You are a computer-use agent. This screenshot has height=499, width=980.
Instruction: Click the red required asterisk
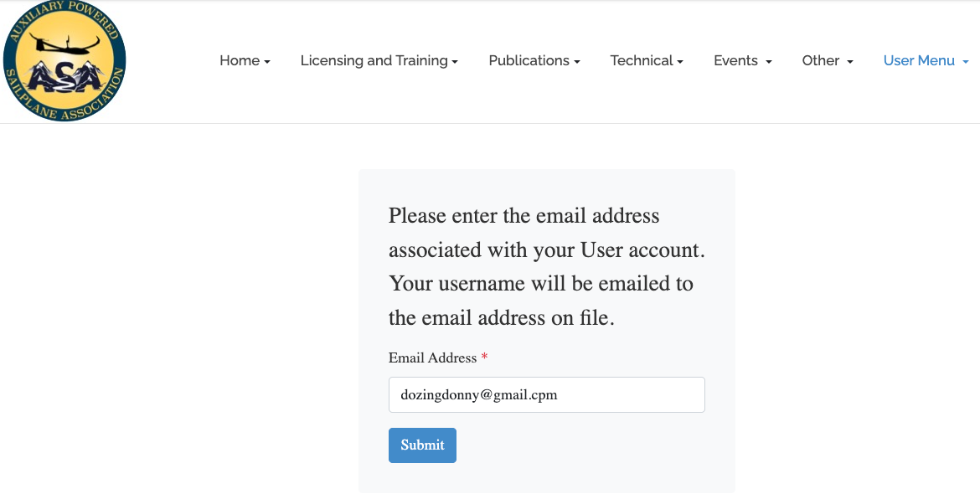[x=484, y=358]
